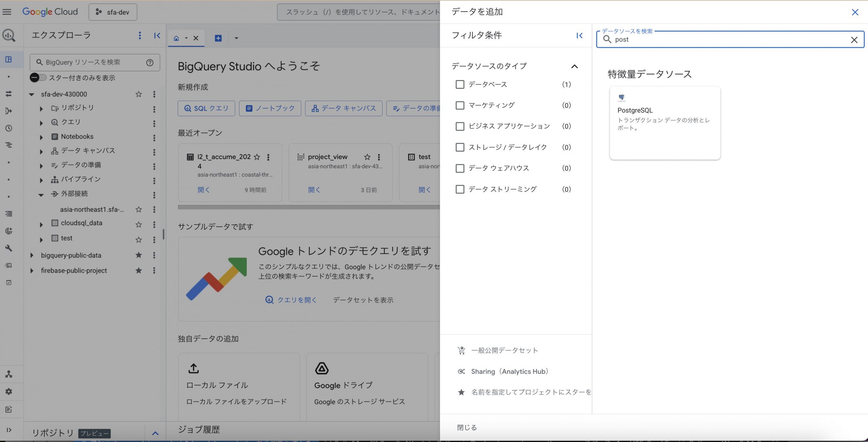
Task: Check the データ ウェアハウス filter checkbox
Action: click(x=460, y=168)
